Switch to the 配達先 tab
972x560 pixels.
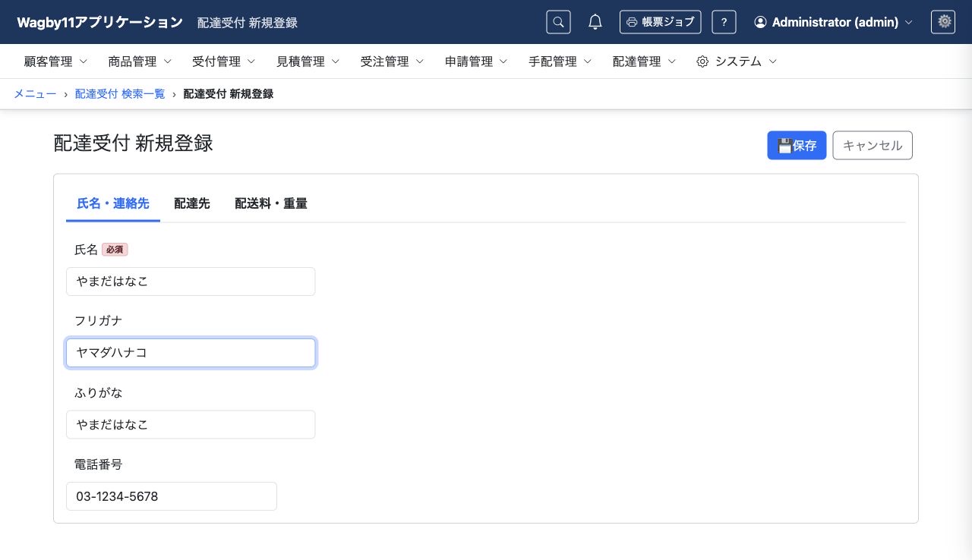(192, 203)
